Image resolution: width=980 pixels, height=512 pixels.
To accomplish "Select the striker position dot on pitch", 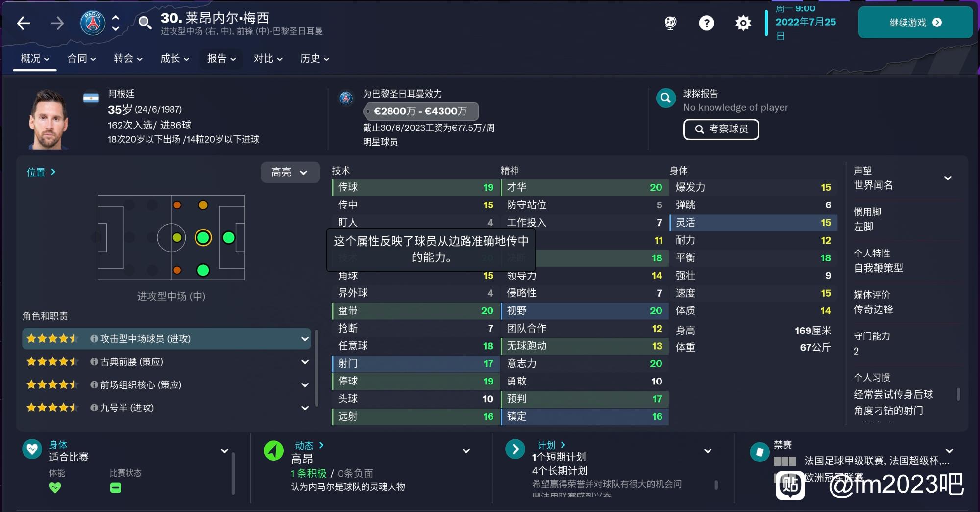I will pos(229,238).
